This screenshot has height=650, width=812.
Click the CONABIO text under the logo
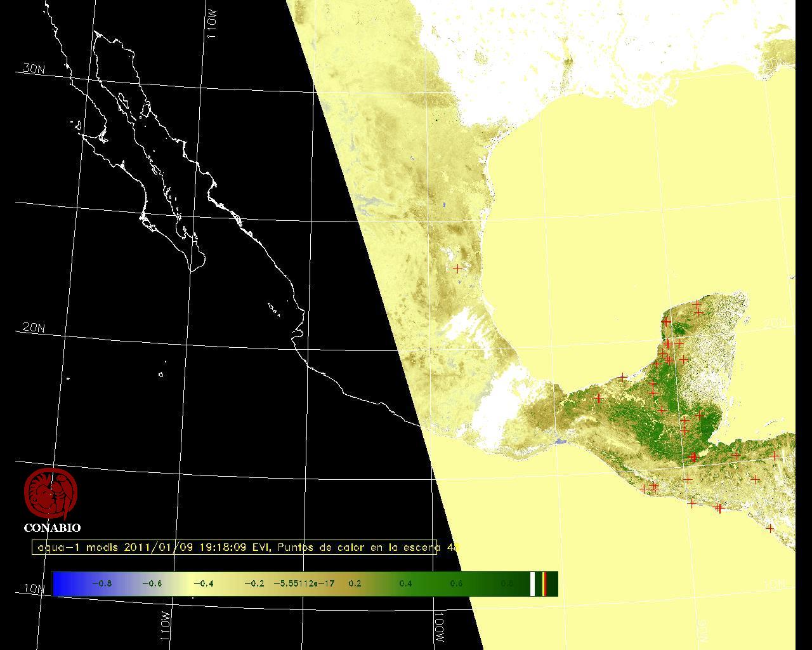click(x=52, y=527)
